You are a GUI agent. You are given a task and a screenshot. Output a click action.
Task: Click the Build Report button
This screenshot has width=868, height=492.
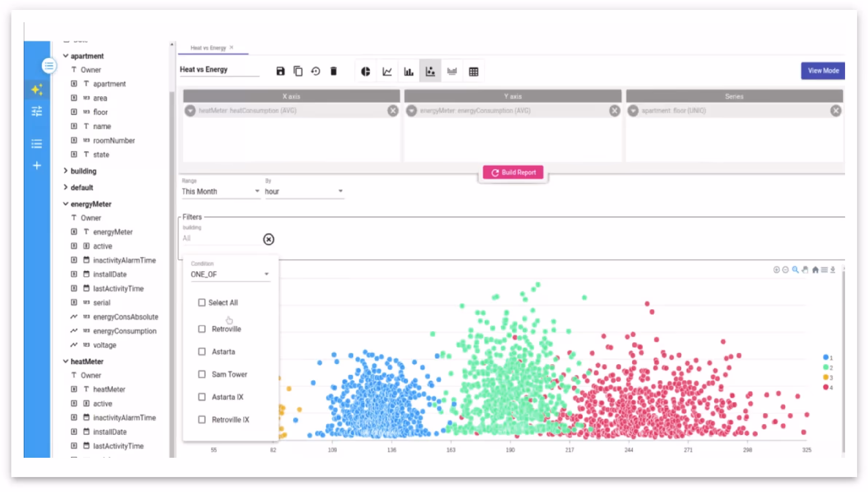[x=513, y=172]
